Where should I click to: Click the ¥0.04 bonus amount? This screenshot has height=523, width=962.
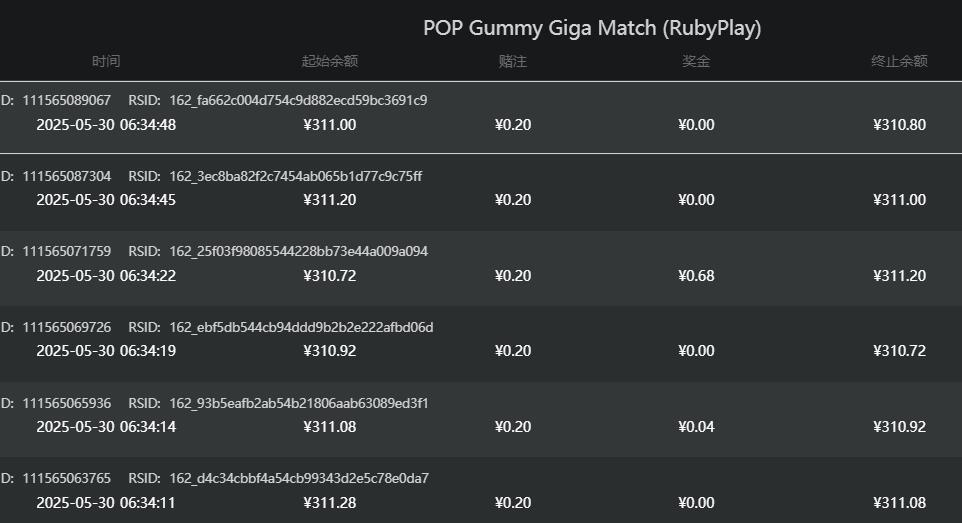(696, 427)
